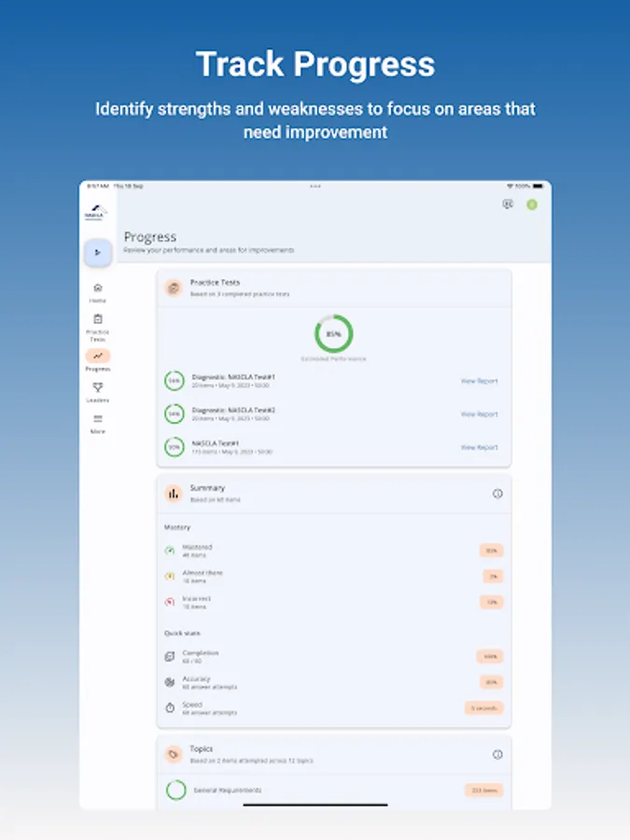Tap the blue play button in the sidebar
Viewport: 630px width, 840px height.
(x=97, y=252)
